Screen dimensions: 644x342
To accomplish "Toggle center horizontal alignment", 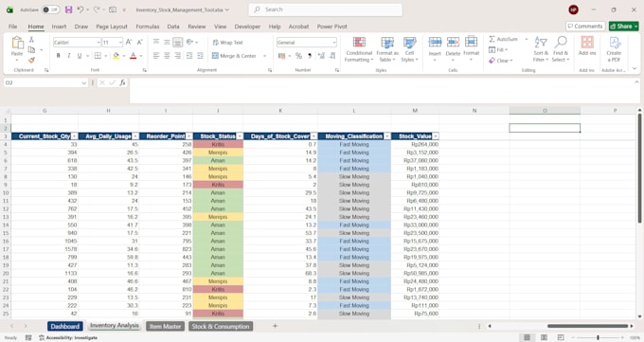I will pos(167,56).
